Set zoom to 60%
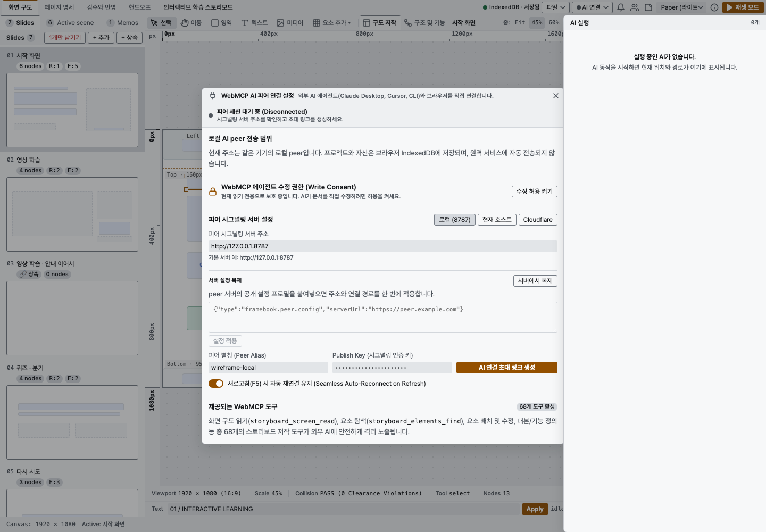This screenshot has width=766, height=532. tap(554, 23)
